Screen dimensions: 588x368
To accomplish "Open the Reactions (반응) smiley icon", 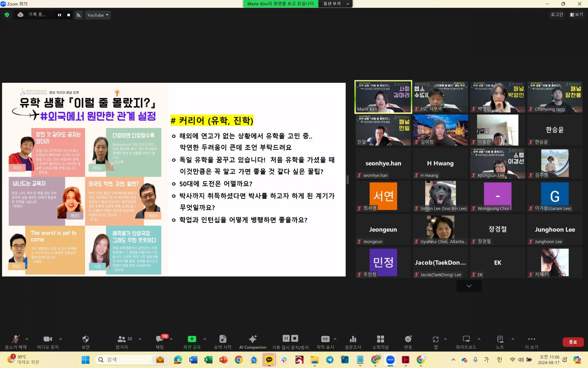I will click(408, 339).
